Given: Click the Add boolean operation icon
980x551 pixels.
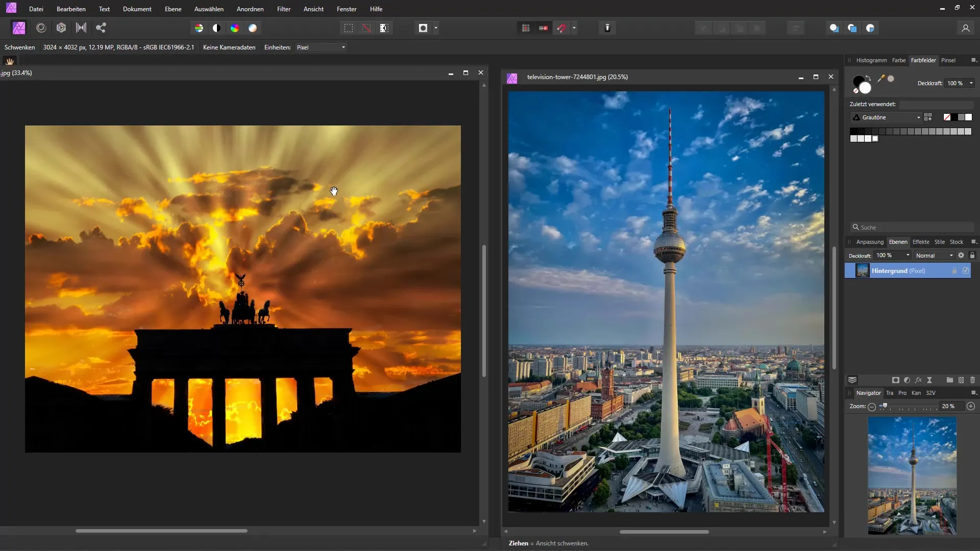Looking at the screenshot, I should [x=834, y=28].
